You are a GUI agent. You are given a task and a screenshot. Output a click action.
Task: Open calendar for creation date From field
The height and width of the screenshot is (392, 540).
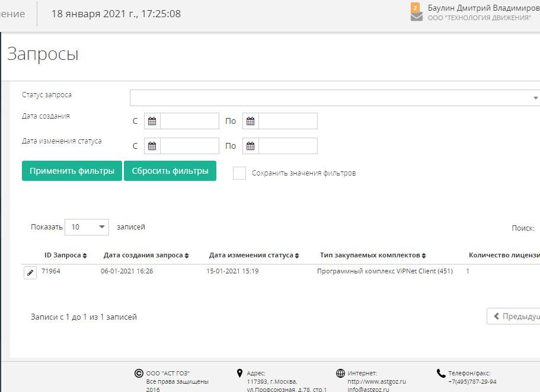pos(152,121)
